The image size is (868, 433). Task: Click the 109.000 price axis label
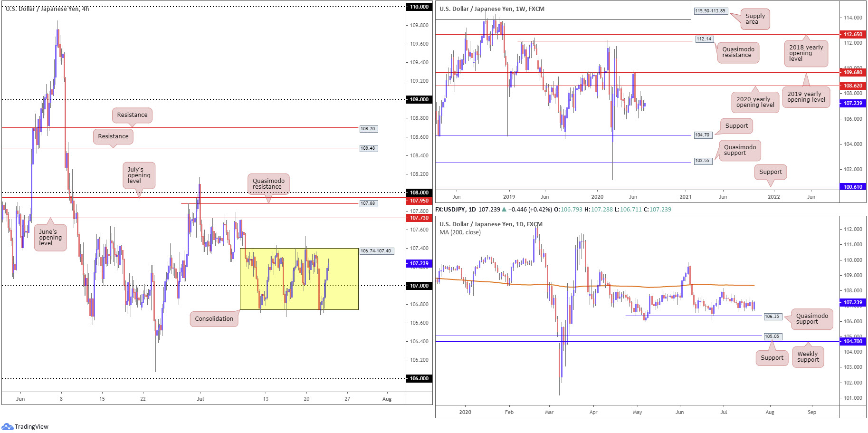pyautogui.click(x=419, y=99)
